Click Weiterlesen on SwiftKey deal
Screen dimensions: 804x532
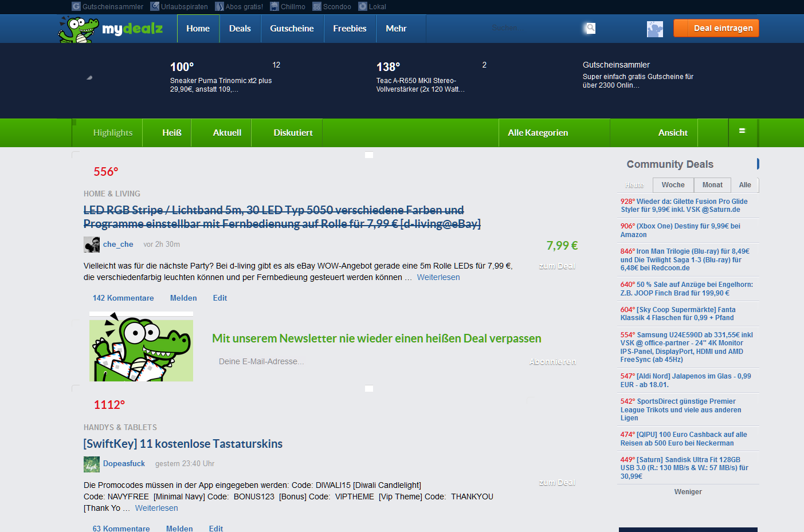tap(156, 509)
